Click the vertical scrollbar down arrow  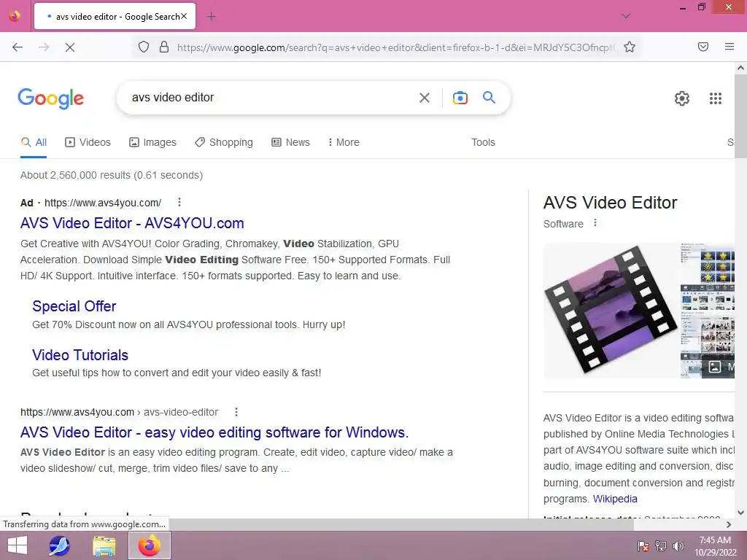[x=740, y=513]
